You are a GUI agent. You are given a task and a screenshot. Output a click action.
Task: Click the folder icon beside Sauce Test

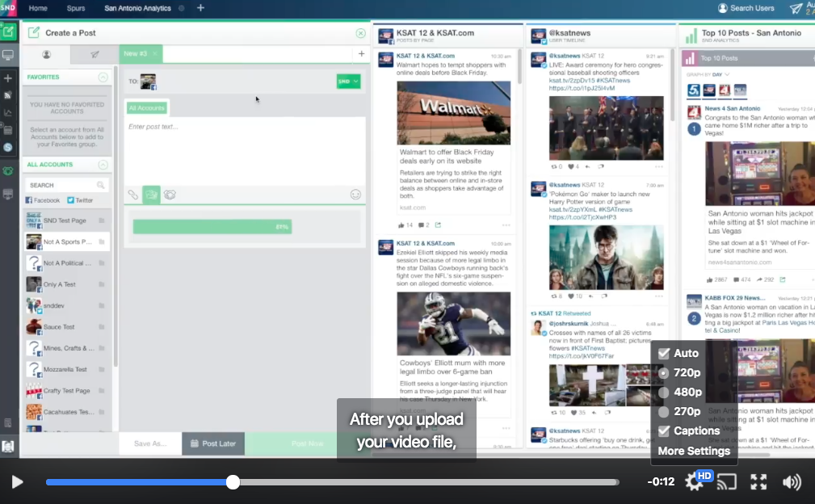tap(101, 327)
